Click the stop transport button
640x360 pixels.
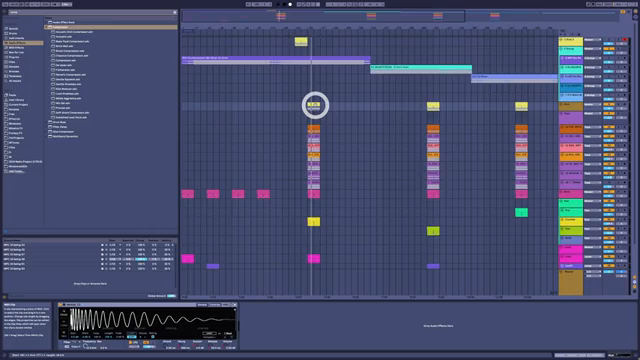coord(284,4)
